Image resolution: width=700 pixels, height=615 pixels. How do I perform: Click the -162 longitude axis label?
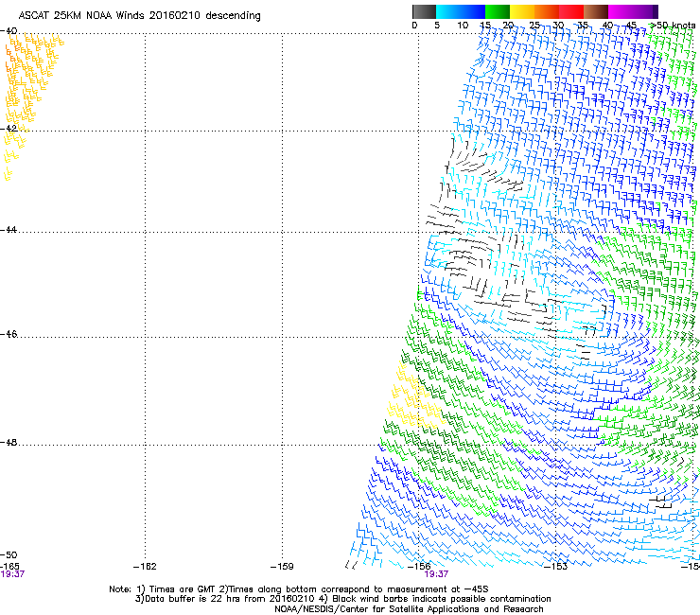coord(145,567)
